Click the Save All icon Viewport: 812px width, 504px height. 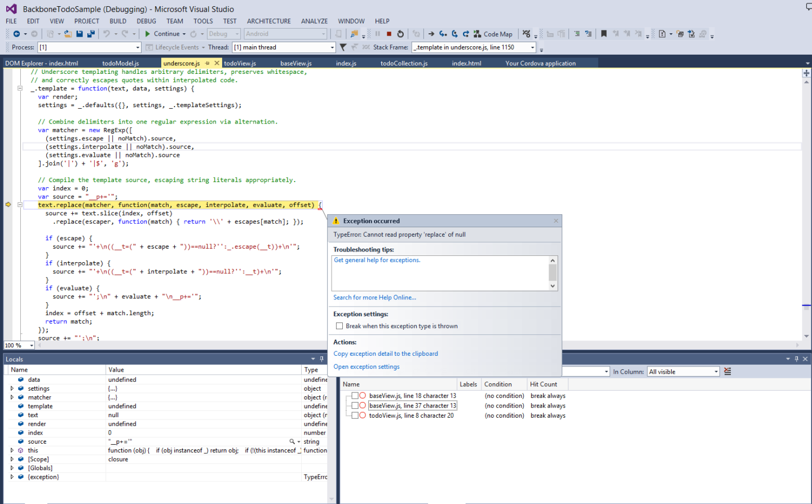pos(90,34)
